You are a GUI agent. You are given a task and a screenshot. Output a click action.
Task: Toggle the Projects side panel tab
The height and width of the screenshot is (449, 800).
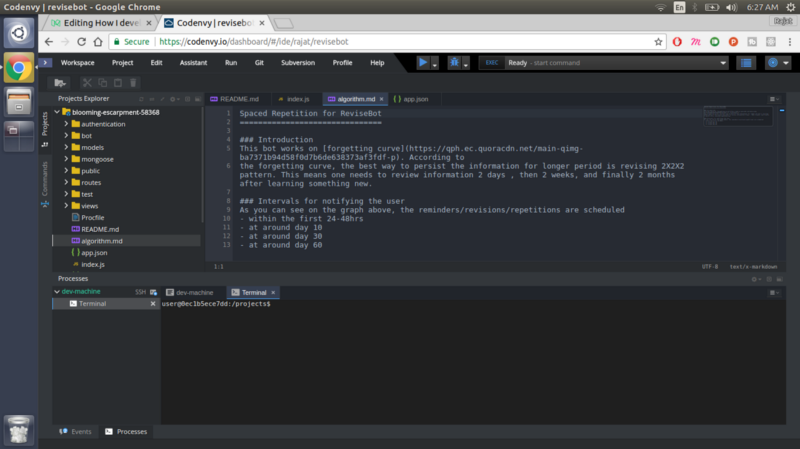click(44, 124)
